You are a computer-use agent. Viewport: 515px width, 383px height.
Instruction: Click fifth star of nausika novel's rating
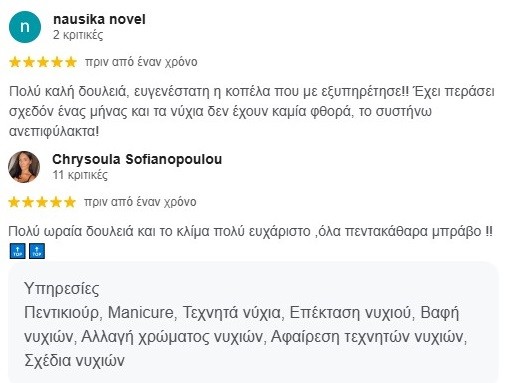[71, 62]
